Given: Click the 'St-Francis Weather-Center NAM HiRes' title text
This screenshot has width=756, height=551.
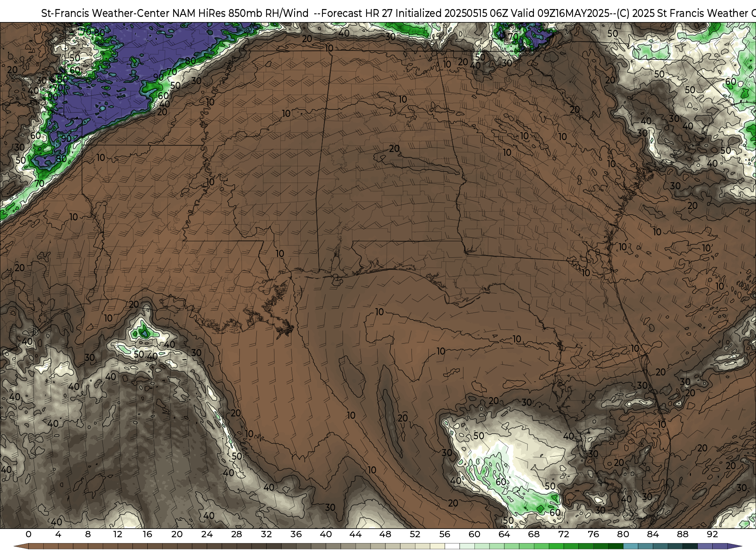Looking at the screenshot, I should click(x=133, y=13).
